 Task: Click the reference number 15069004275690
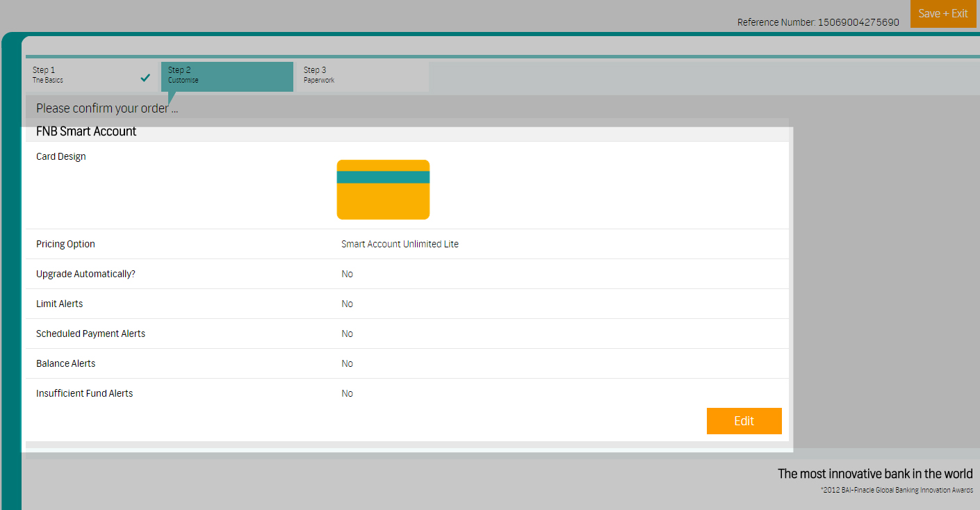click(x=858, y=22)
